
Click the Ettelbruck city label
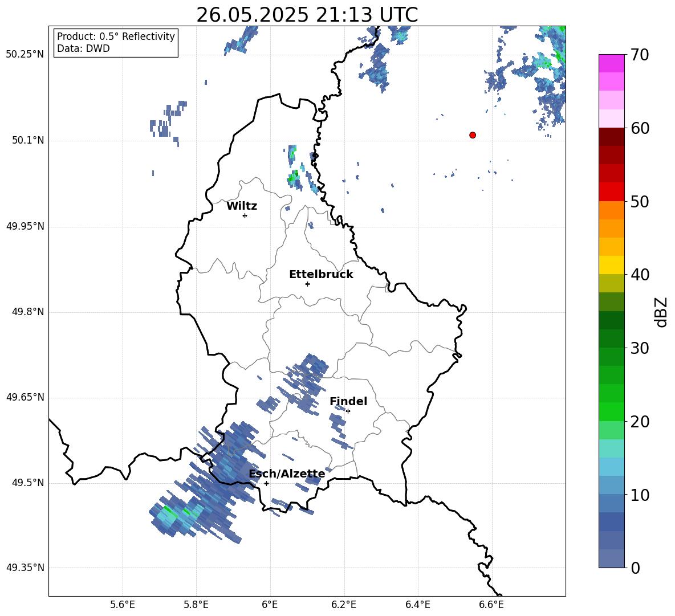click(x=321, y=275)
